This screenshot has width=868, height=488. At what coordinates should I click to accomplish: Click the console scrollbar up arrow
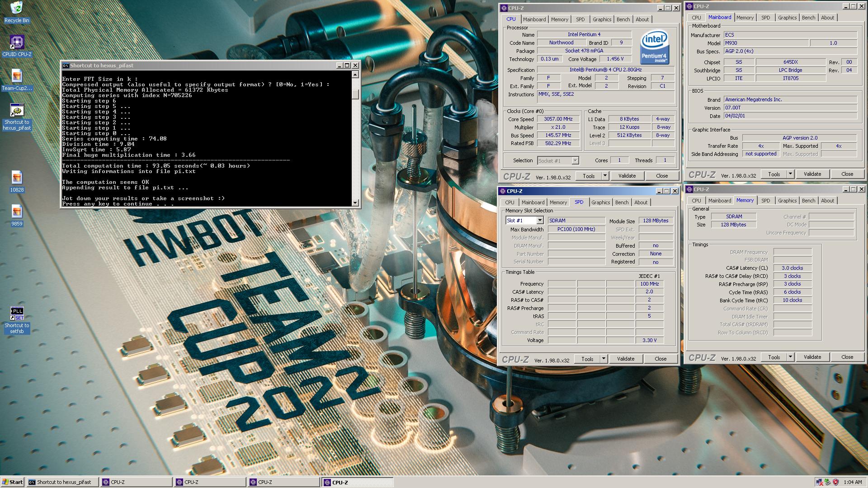[355, 75]
